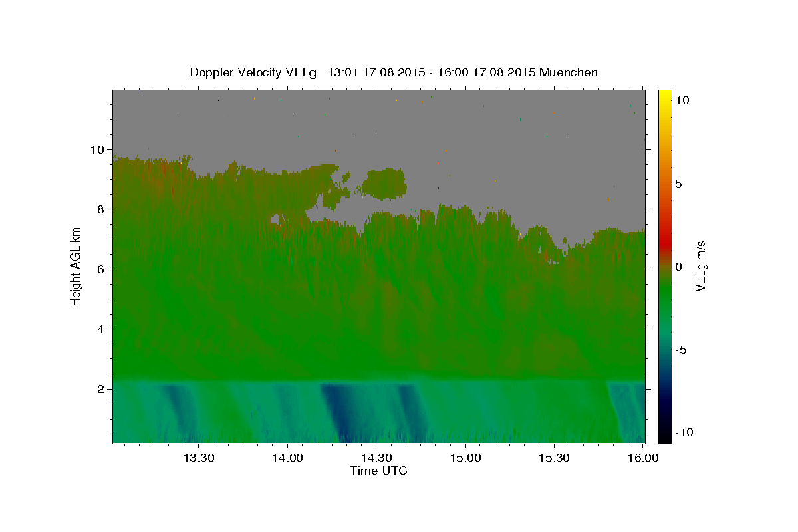The image size is (798, 532).
Task: Click the colorbar value 10 label
Action: [x=682, y=100]
